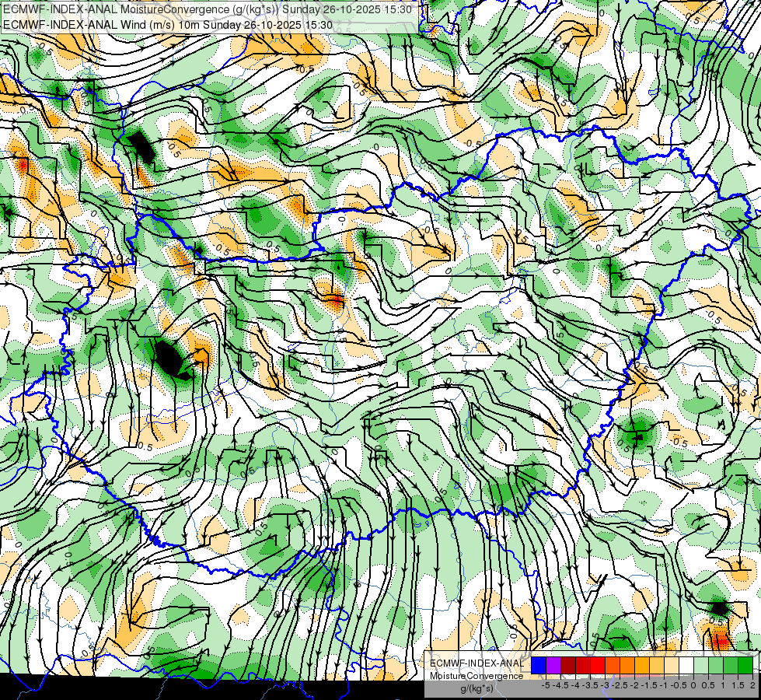Pick the bright red swatch between -3.5 and -3

tap(598, 666)
